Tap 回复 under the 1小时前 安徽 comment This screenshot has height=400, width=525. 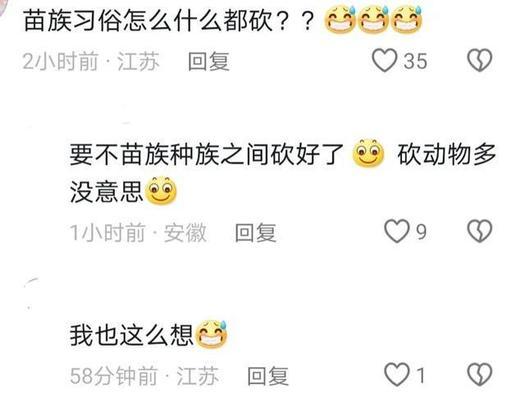tap(255, 233)
